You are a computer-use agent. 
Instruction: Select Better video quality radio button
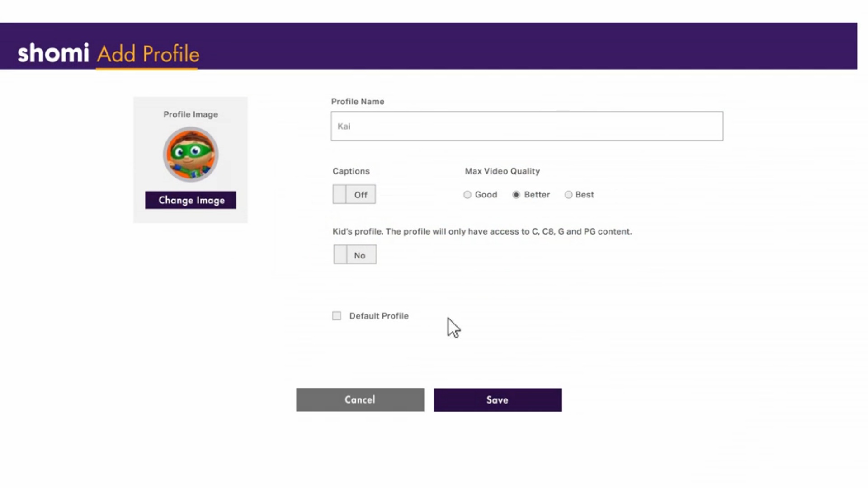click(516, 195)
